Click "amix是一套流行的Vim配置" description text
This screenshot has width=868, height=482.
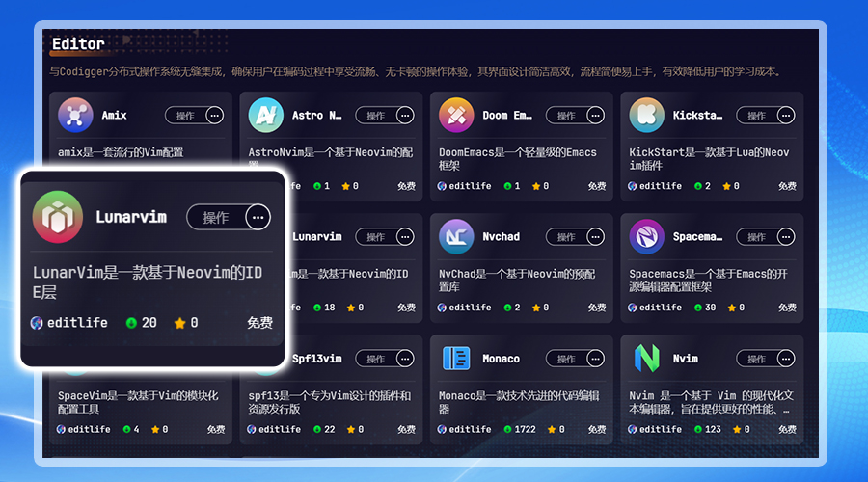[121, 152]
